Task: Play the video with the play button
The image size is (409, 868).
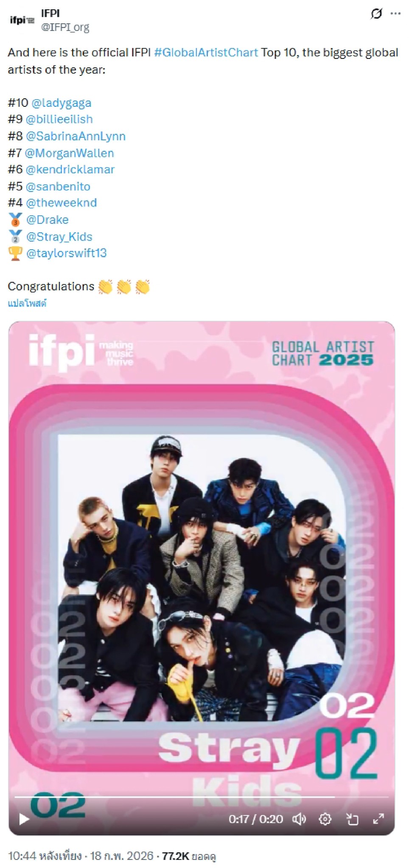Action: tap(24, 819)
